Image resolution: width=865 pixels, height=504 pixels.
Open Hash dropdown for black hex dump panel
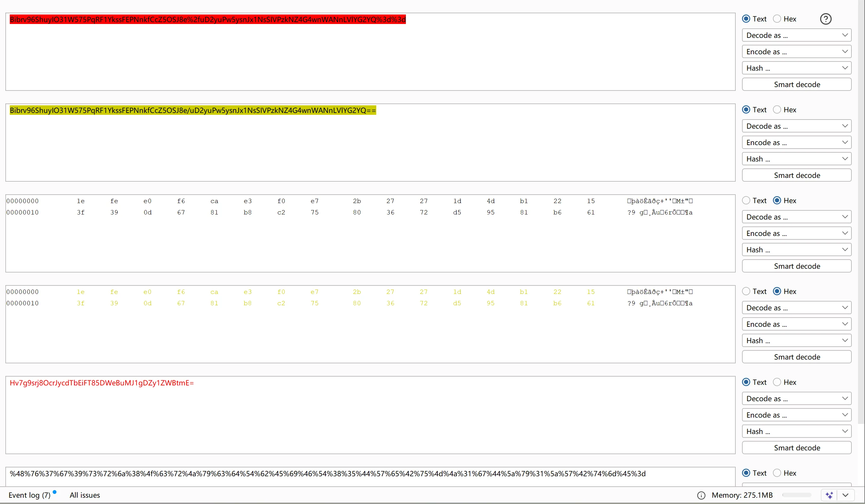(x=796, y=249)
